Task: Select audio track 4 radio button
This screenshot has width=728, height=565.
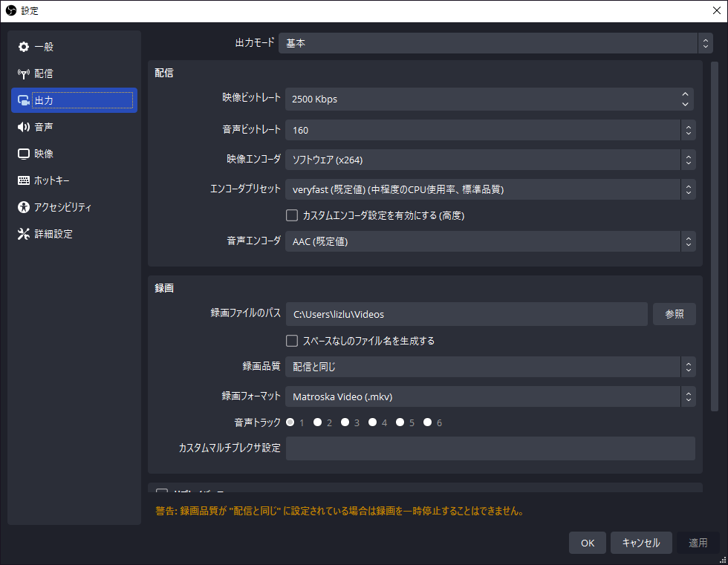Action: 372,422
